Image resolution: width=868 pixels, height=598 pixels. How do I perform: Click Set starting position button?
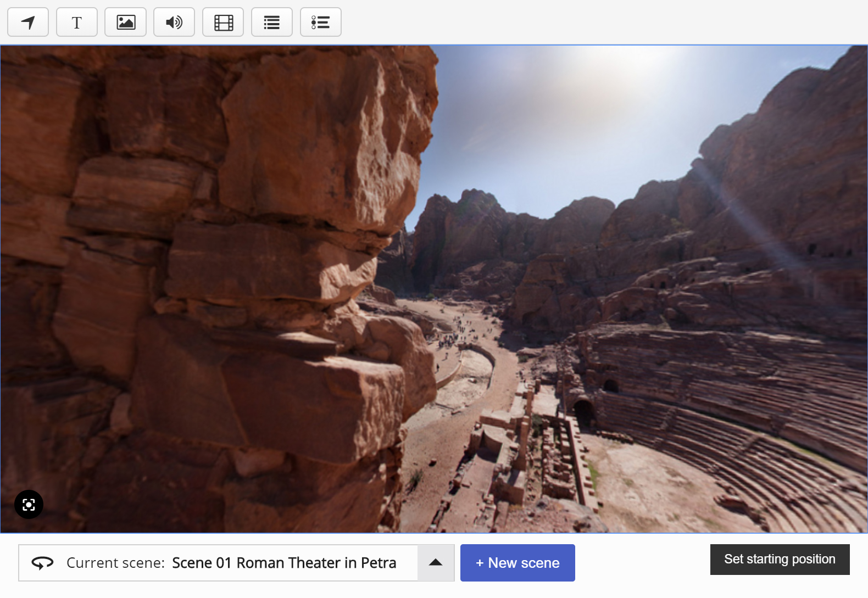[x=780, y=560]
